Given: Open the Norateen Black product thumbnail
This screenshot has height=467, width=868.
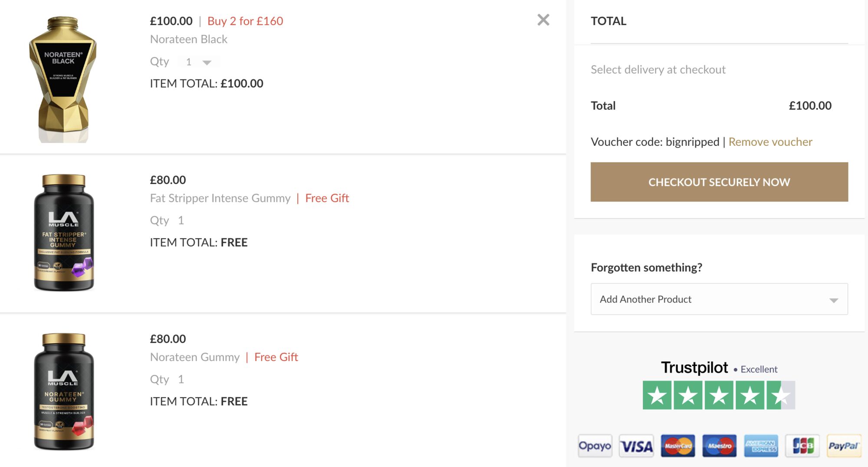Looking at the screenshot, I should point(63,79).
